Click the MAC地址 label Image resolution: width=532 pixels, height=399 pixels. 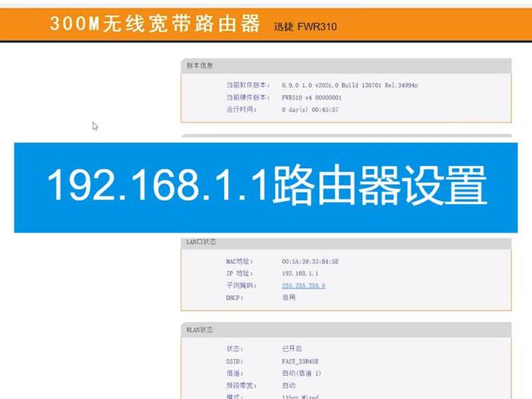(239, 261)
